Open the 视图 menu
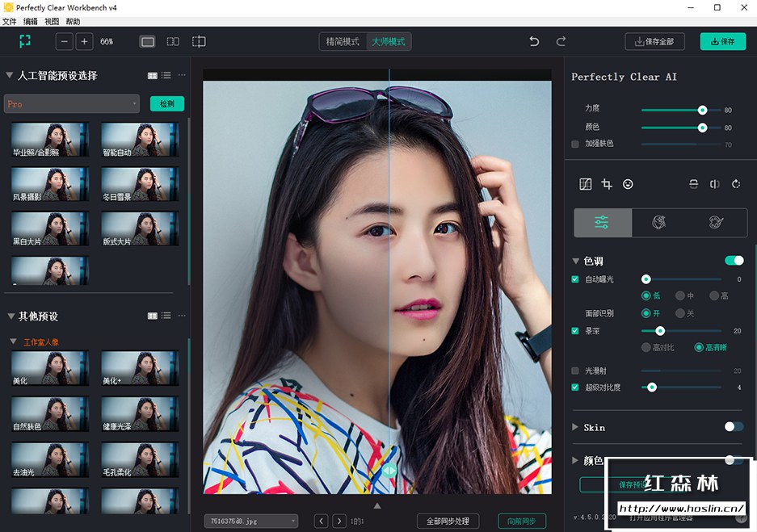Viewport: 757px width, 532px height. coord(52,22)
